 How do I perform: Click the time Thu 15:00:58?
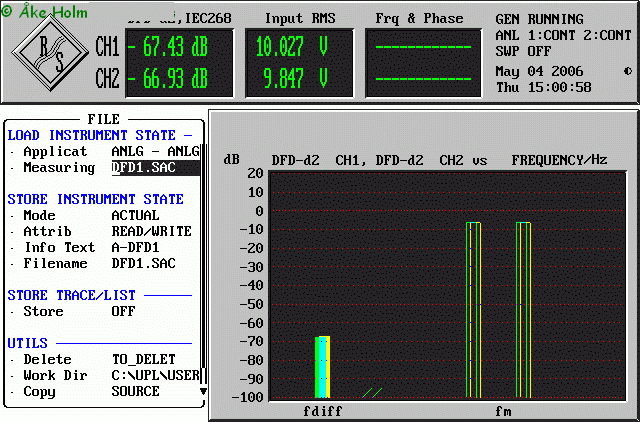point(543,87)
